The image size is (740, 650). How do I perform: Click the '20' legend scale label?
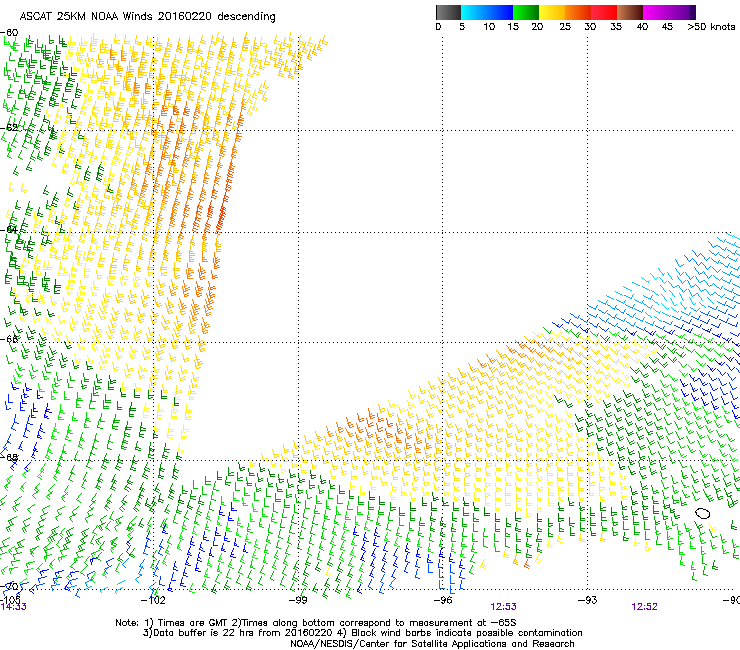click(537, 27)
